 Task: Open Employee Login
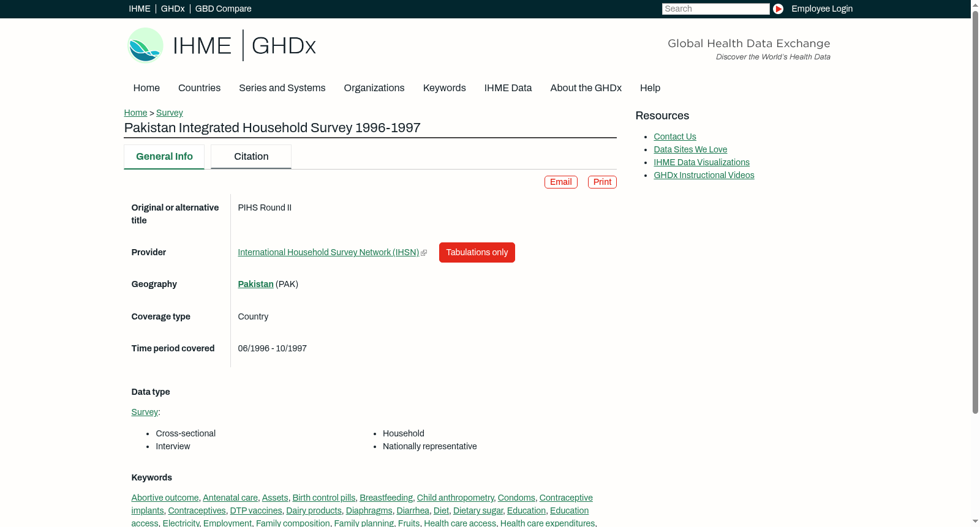pos(821,9)
